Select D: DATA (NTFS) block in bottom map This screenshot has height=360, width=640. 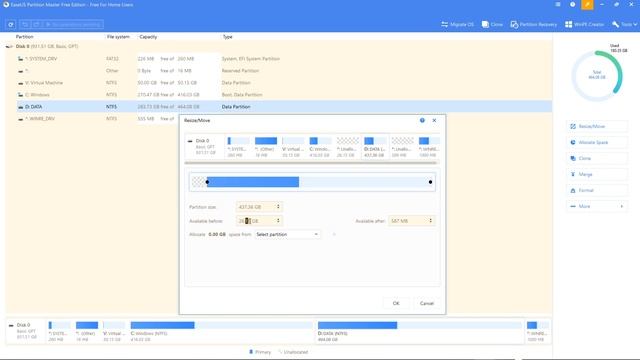coord(420,331)
